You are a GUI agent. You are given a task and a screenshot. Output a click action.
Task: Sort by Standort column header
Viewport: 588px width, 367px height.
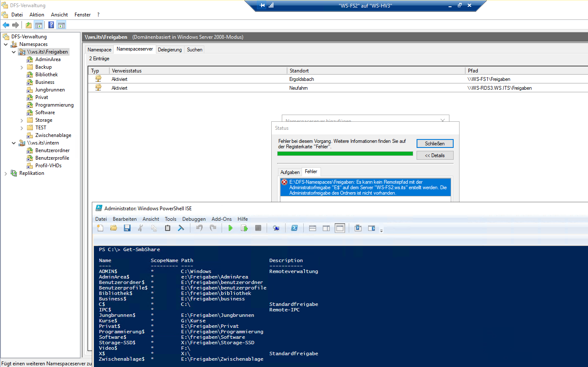point(376,71)
